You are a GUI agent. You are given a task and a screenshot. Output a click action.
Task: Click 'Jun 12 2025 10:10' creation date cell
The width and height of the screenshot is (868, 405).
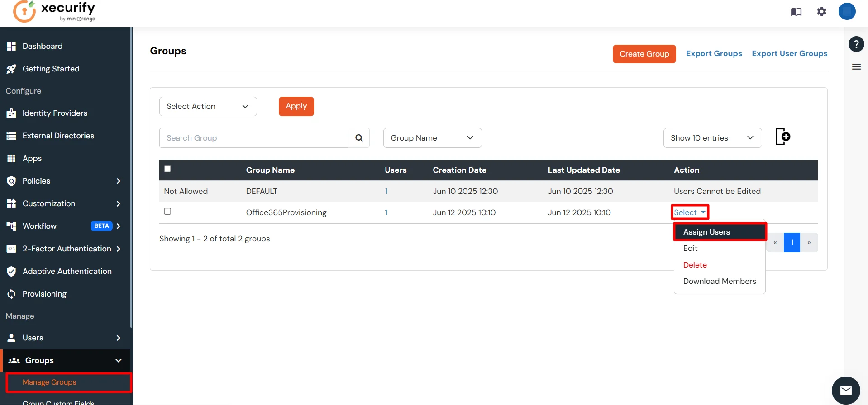(x=464, y=212)
